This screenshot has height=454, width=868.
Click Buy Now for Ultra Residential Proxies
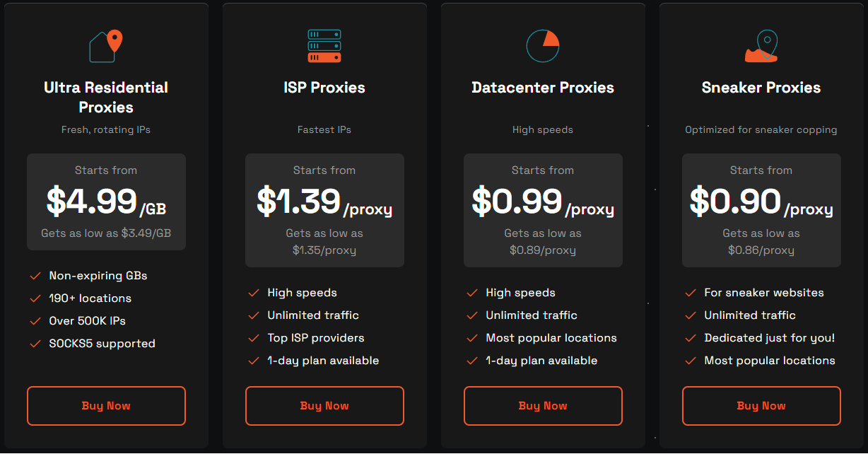point(106,405)
